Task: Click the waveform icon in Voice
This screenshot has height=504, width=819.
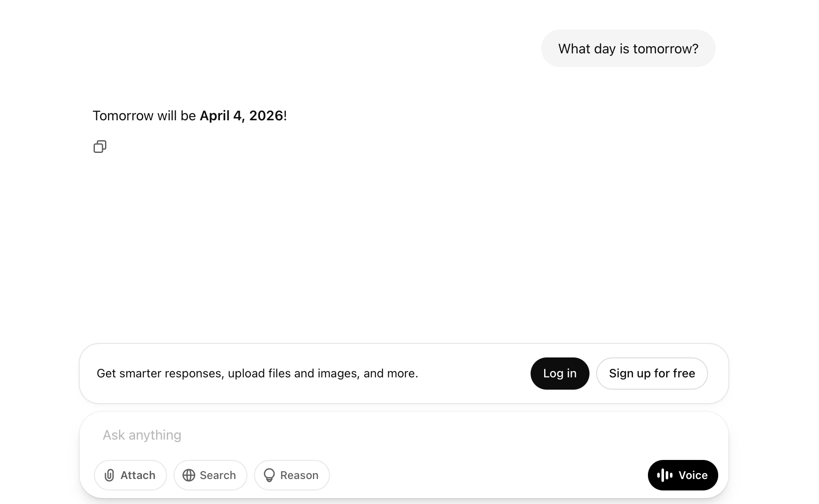Action: click(665, 475)
